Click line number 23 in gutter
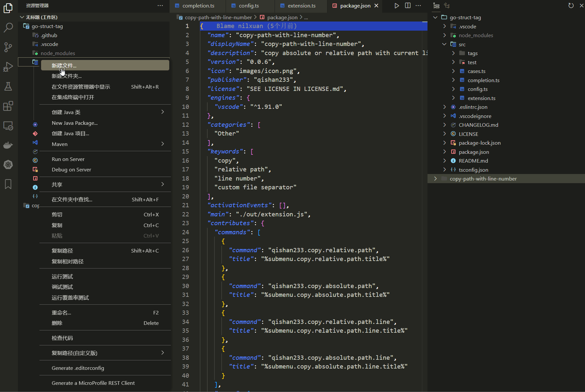This screenshot has width=585, height=392. 186,223
